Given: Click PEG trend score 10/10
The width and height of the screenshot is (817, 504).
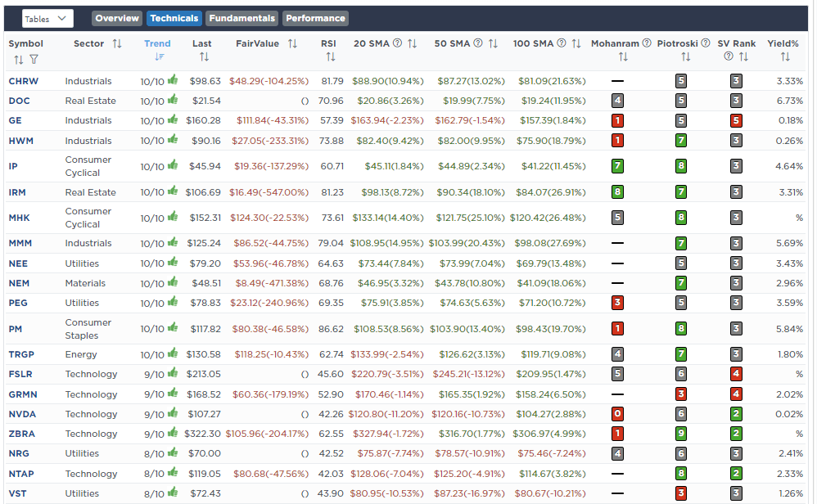Looking at the screenshot, I should click(x=152, y=304).
